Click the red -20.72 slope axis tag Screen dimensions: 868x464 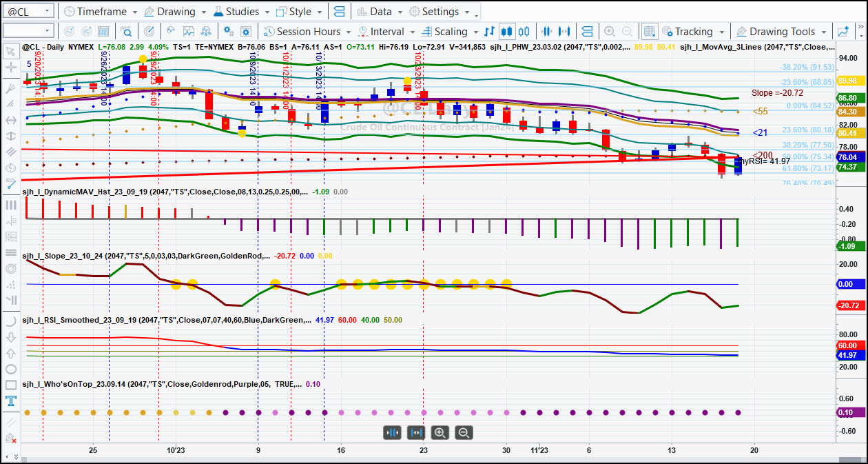pyautogui.click(x=850, y=305)
